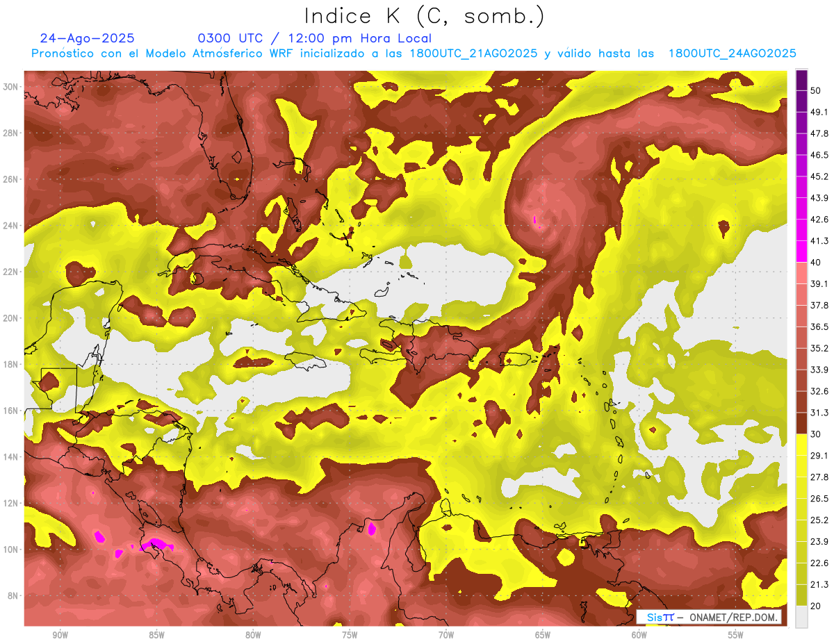Image resolution: width=834 pixels, height=644 pixels.
Task: Click the 60W longitude label
Action: click(639, 636)
